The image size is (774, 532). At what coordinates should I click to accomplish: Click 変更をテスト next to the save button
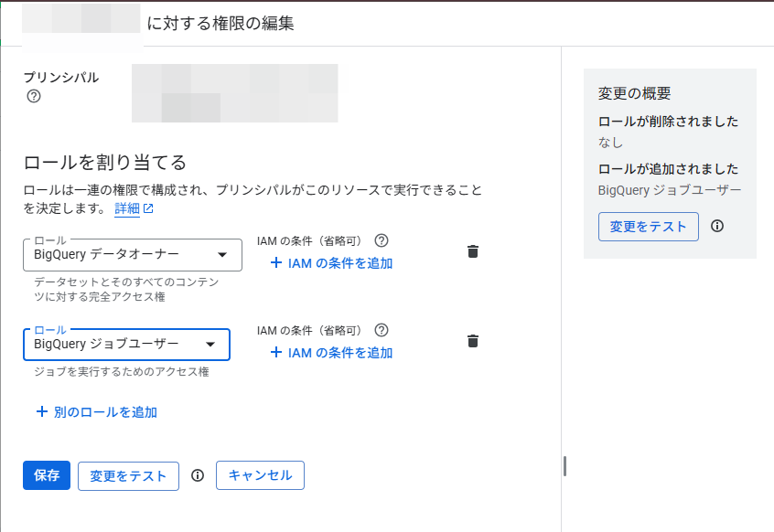tap(128, 476)
